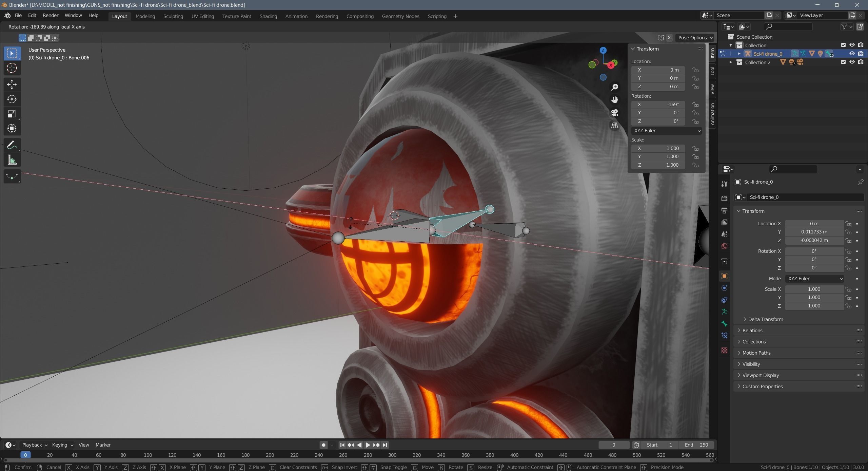Viewport: 868px width, 471px height.
Task: Click object Location Y 0.011733 m field
Action: 814,232
